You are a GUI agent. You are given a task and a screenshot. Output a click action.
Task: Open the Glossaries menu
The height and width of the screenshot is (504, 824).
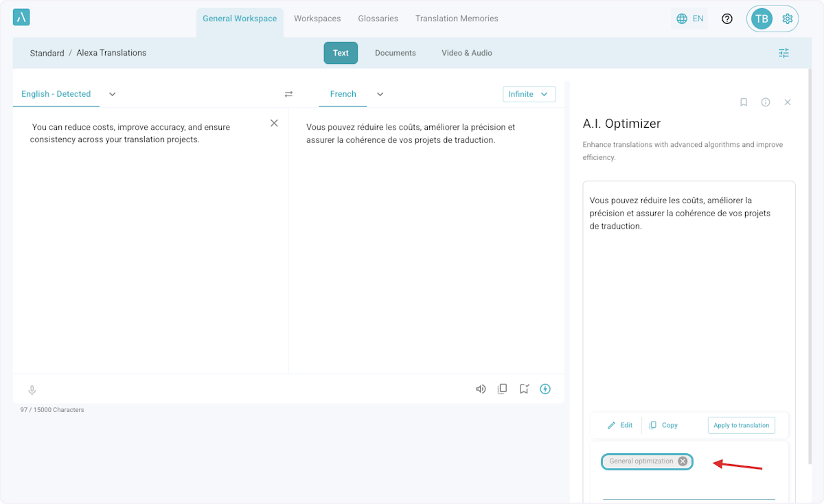378,19
